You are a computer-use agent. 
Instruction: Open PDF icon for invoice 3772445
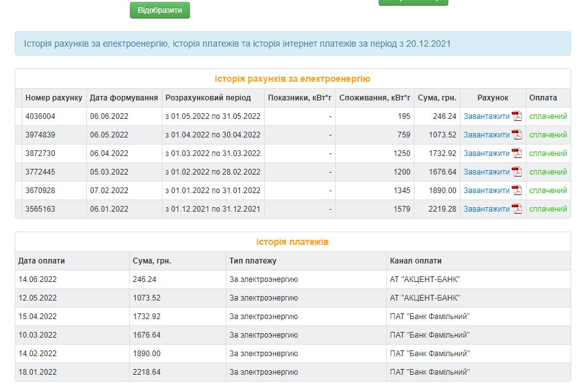coord(516,172)
